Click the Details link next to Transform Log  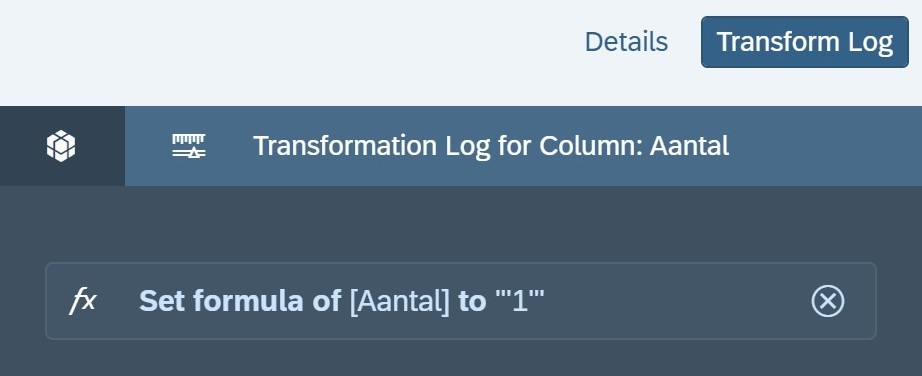click(626, 42)
